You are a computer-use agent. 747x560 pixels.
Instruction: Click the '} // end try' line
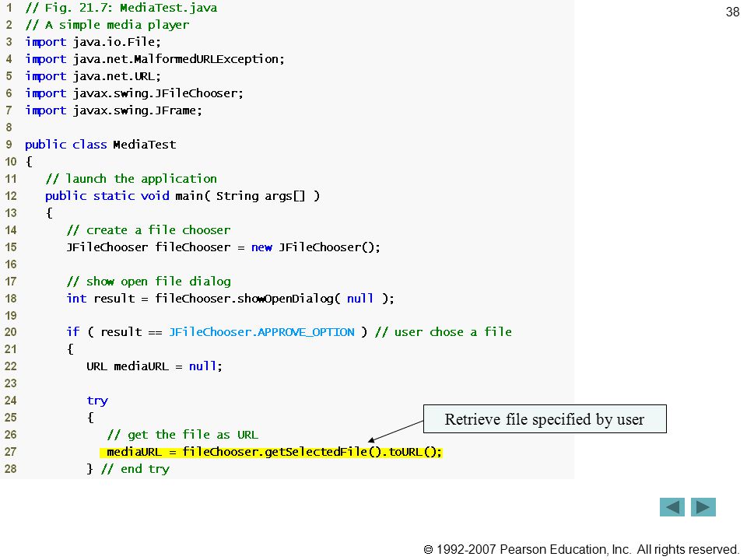pos(128,469)
